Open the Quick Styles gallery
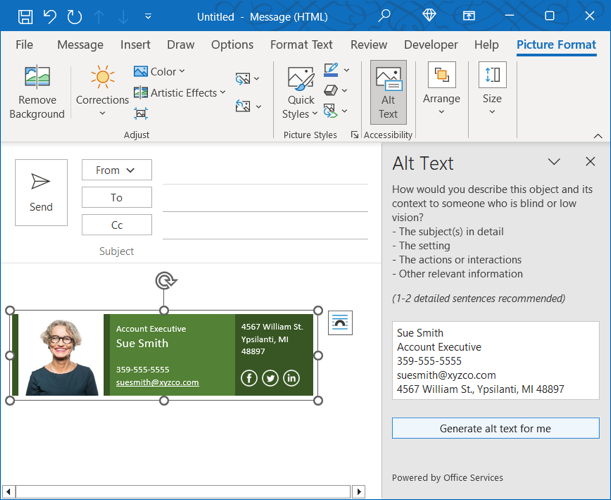 [300, 92]
